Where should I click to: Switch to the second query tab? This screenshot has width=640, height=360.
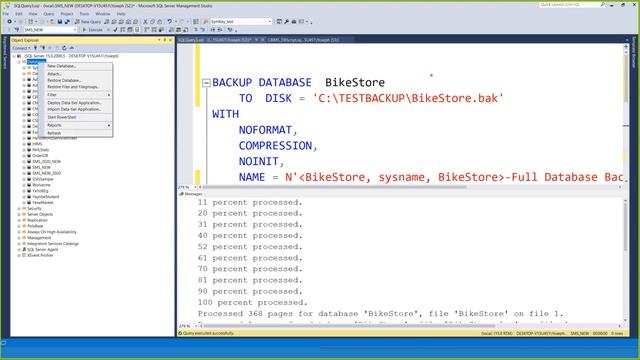[304, 40]
